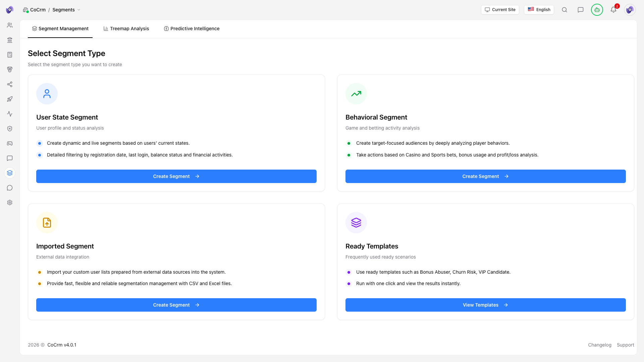This screenshot has height=362, width=644.
Task: Open the search icon in the top bar
Action: tap(565, 10)
